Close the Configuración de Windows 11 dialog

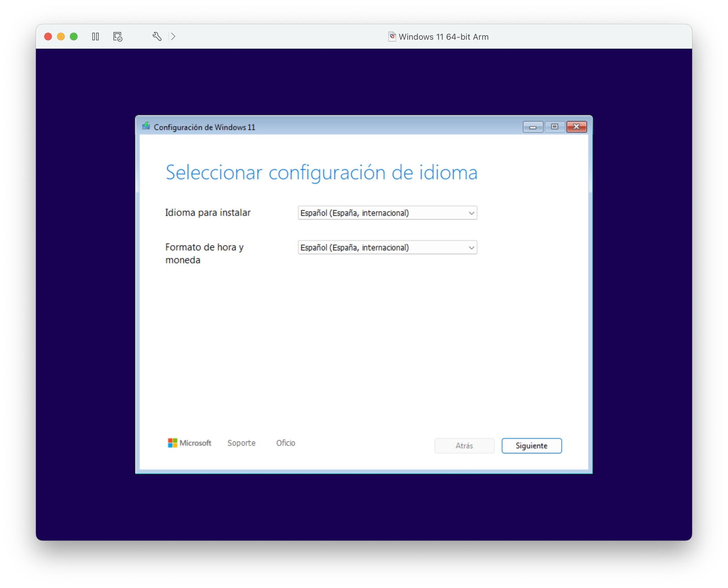[576, 127]
